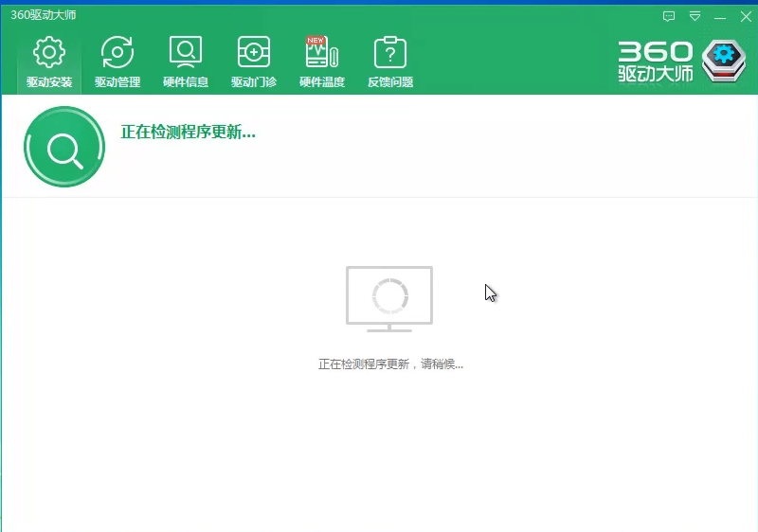This screenshot has width=758, height=532.
Task: Click the gear icon for 驱动安装
Action: pos(49,52)
